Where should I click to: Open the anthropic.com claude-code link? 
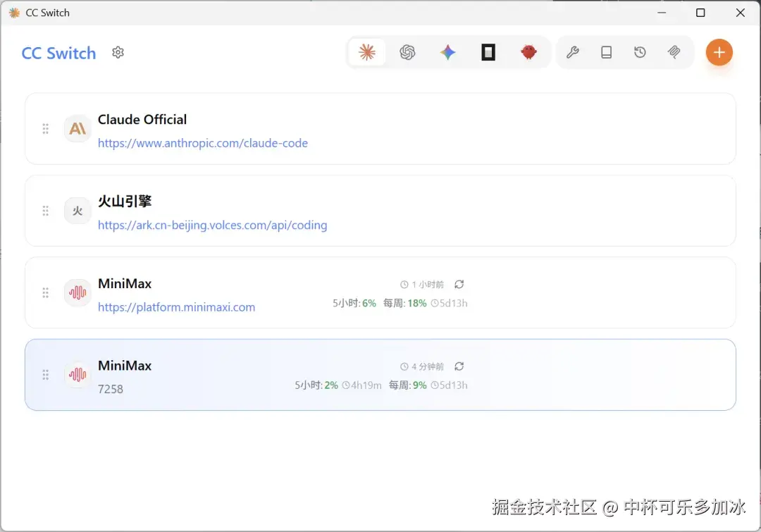(x=203, y=143)
